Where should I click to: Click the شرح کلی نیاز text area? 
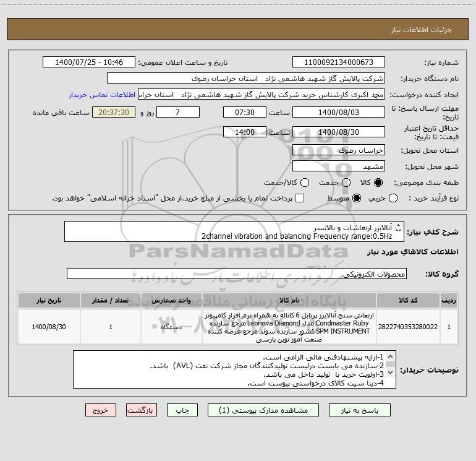point(234,231)
